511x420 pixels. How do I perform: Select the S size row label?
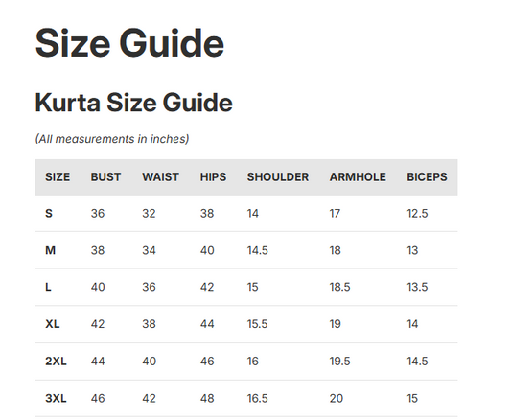[49, 214]
